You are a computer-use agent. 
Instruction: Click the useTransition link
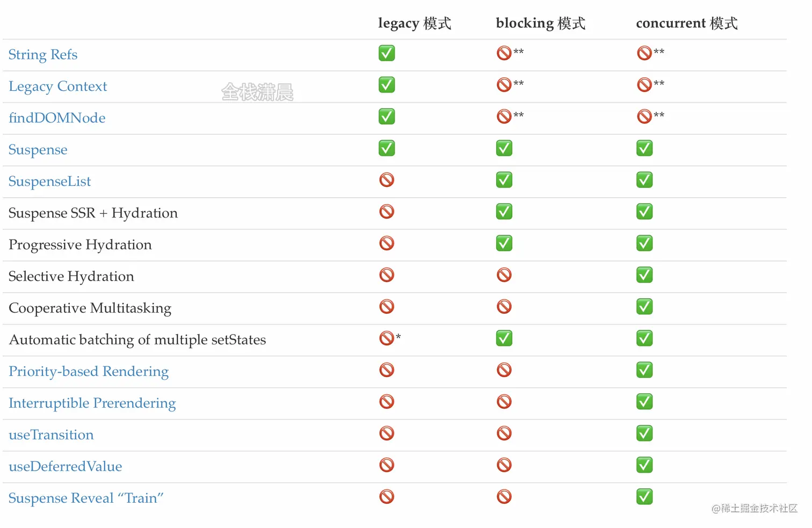pyautogui.click(x=51, y=435)
